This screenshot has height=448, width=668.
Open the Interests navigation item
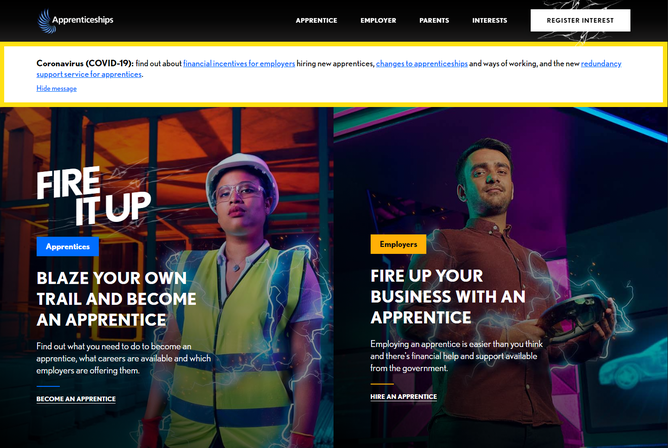pos(489,20)
